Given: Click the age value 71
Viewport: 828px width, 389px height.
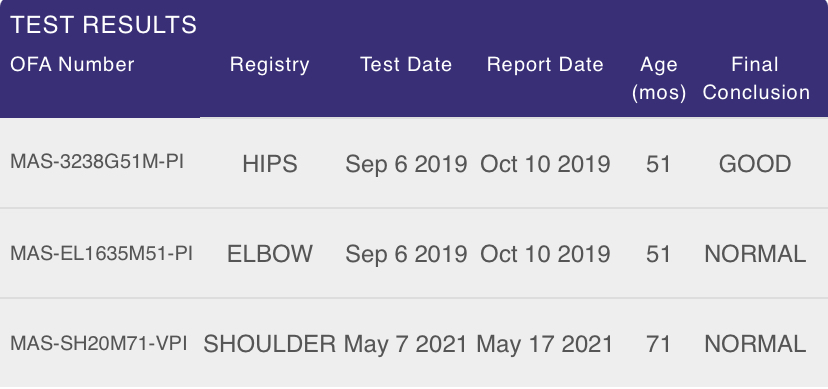Looking at the screenshot, I should point(658,344).
